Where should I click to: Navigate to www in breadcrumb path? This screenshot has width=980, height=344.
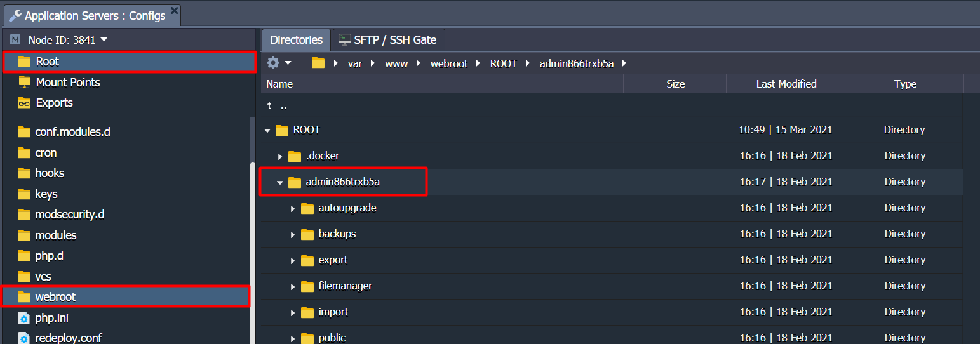396,63
